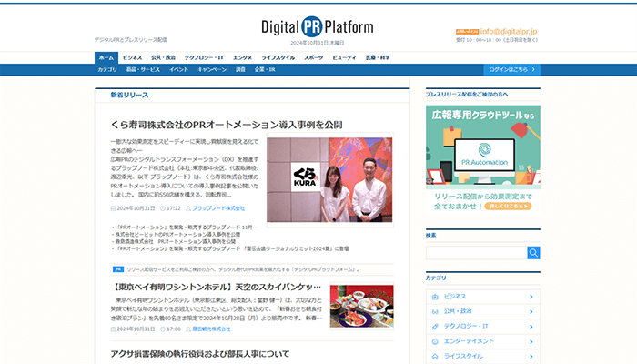Image resolution: width=637 pixels, height=364 pixels.
Task: Open the 医療・科学 navigation tab
Action: coord(378,57)
